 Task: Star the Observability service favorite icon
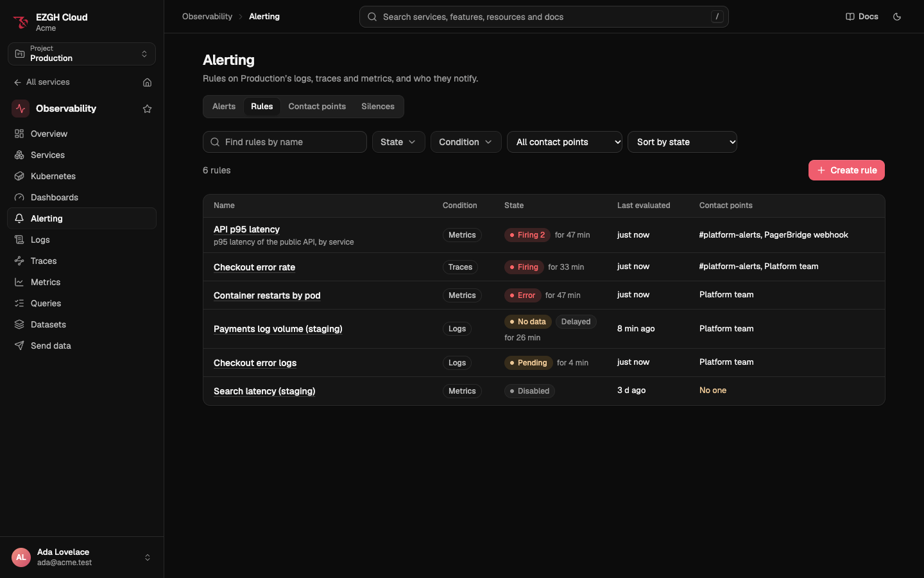click(x=147, y=109)
